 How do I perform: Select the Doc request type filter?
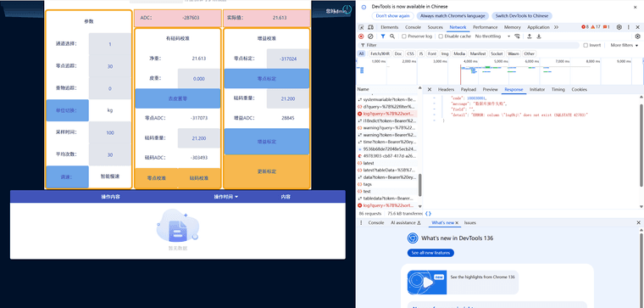click(x=398, y=53)
